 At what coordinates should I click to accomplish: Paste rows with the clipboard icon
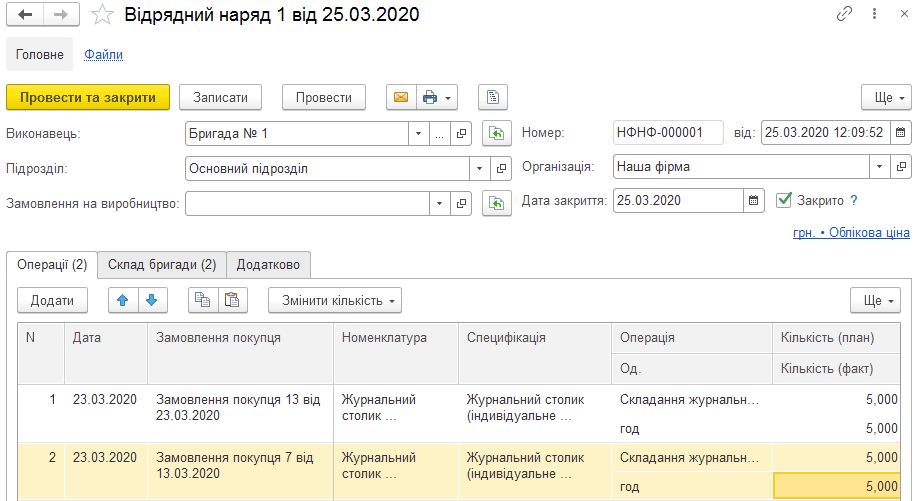click(x=232, y=300)
